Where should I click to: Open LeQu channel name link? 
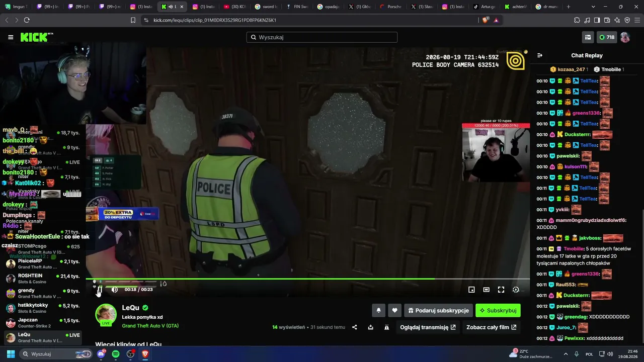point(131,308)
